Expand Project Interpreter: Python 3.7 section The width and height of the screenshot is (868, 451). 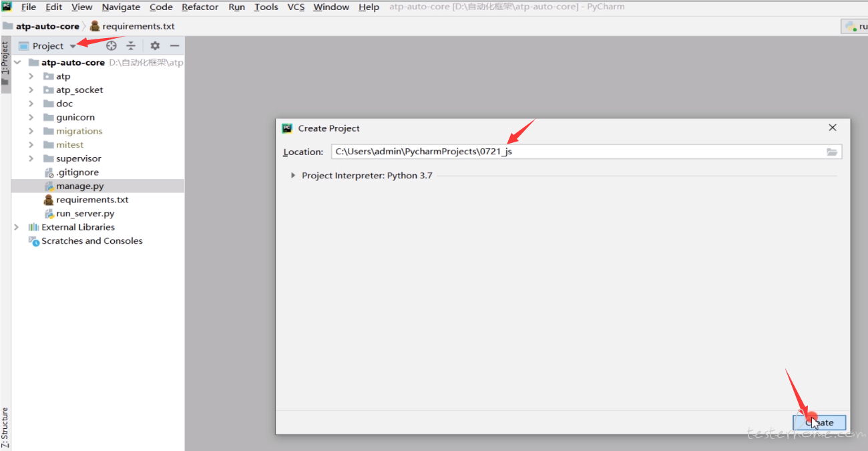[293, 176]
